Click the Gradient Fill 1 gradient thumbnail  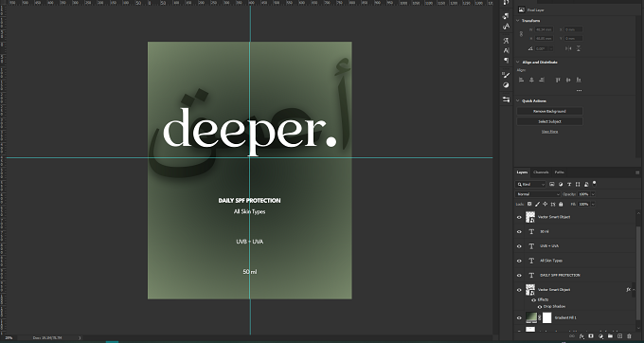pyautogui.click(x=531, y=317)
